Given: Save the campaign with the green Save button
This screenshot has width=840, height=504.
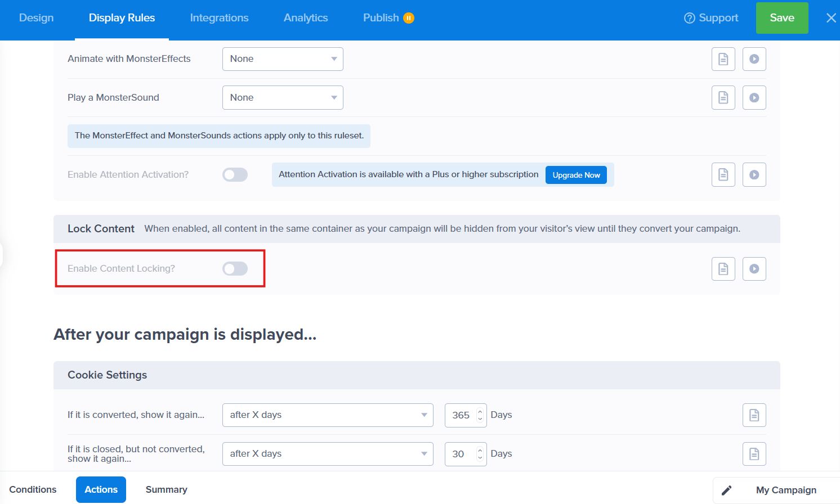Looking at the screenshot, I should click(x=781, y=17).
